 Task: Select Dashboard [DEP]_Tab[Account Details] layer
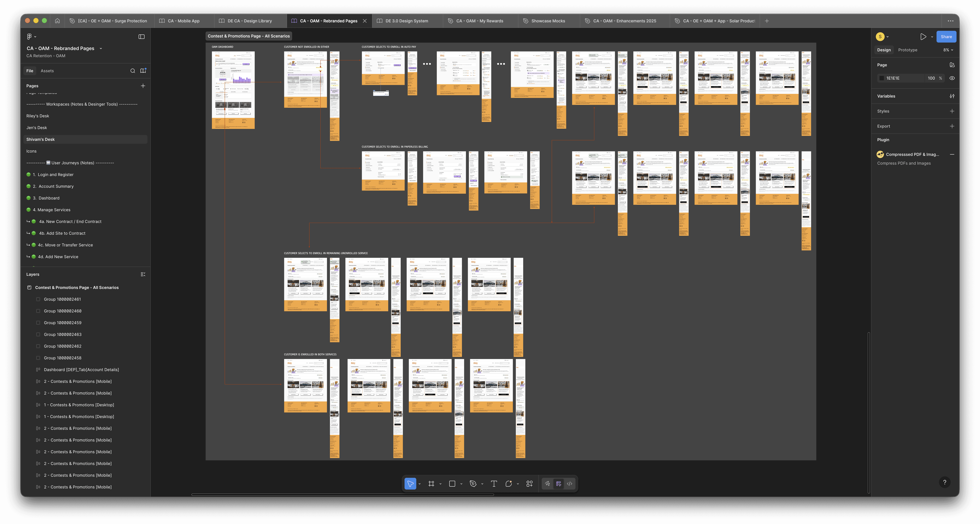81,370
